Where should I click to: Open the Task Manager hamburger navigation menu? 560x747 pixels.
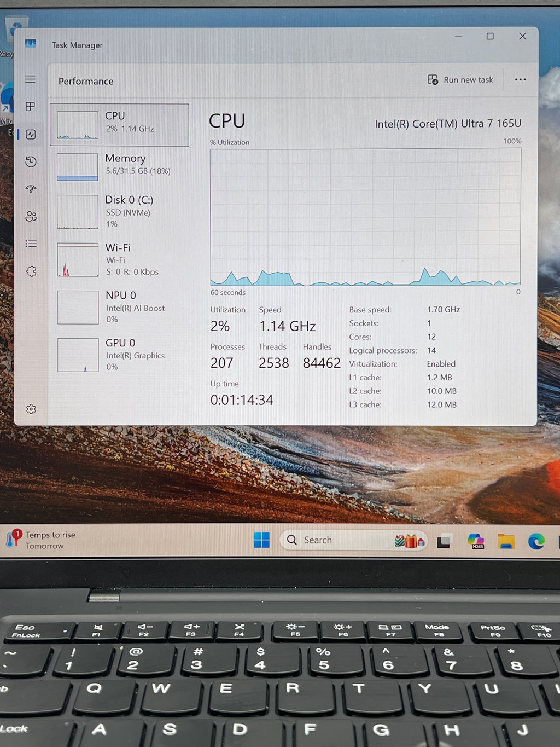tap(30, 79)
